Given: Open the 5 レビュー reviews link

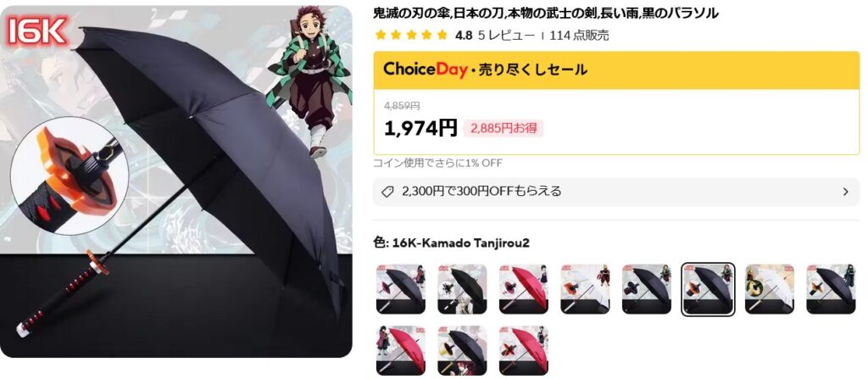Looking at the screenshot, I should click(x=507, y=36).
